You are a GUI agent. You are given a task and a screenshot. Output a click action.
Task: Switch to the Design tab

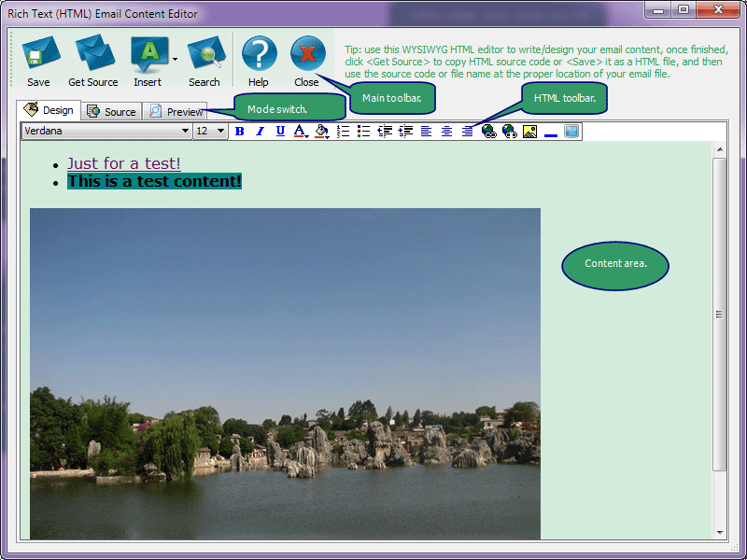tap(49, 110)
